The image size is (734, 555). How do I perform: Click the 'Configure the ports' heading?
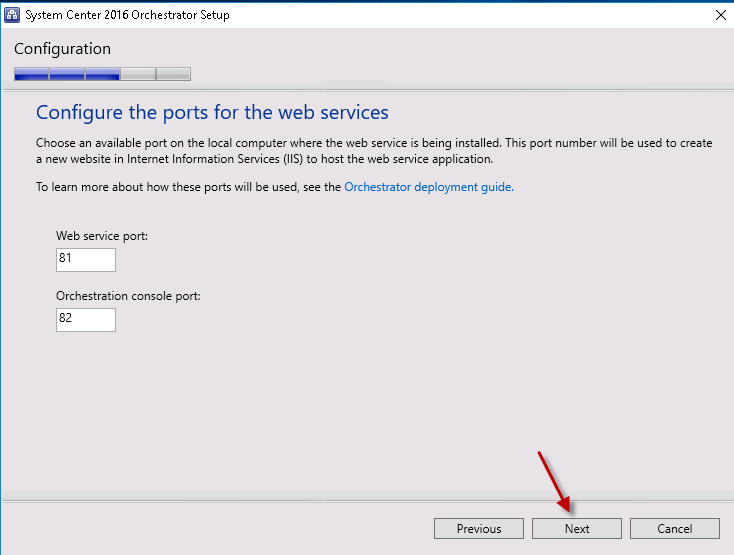click(212, 112)
